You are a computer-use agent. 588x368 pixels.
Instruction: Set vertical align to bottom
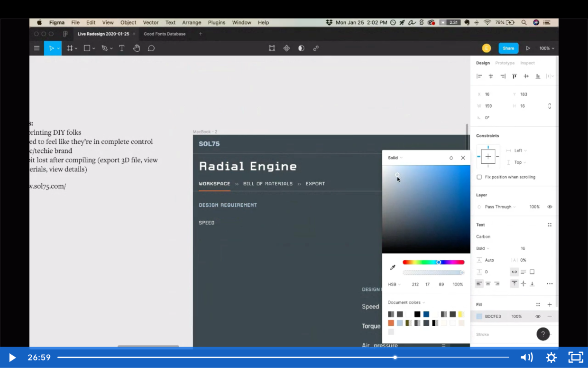tap(532, 283)
